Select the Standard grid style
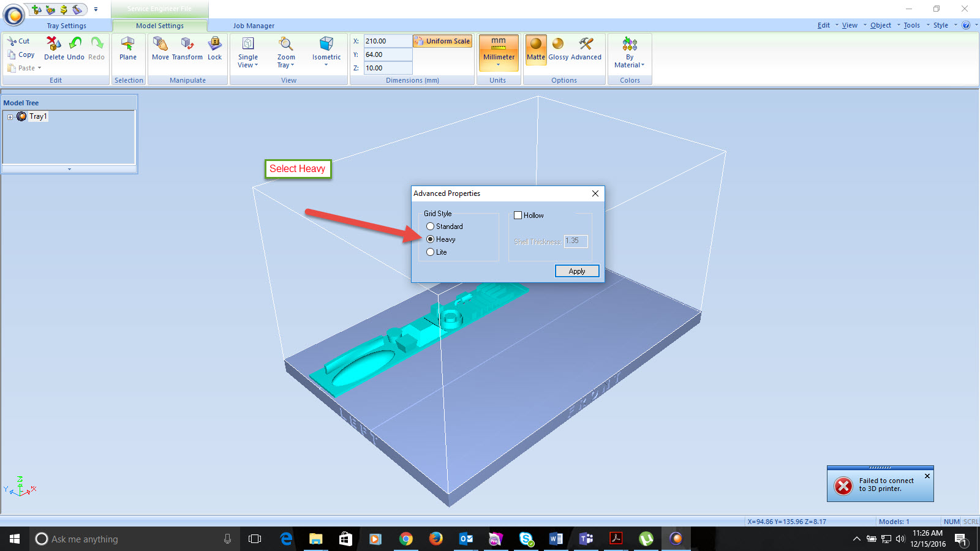The image size is (980, 551). (431, 227)
